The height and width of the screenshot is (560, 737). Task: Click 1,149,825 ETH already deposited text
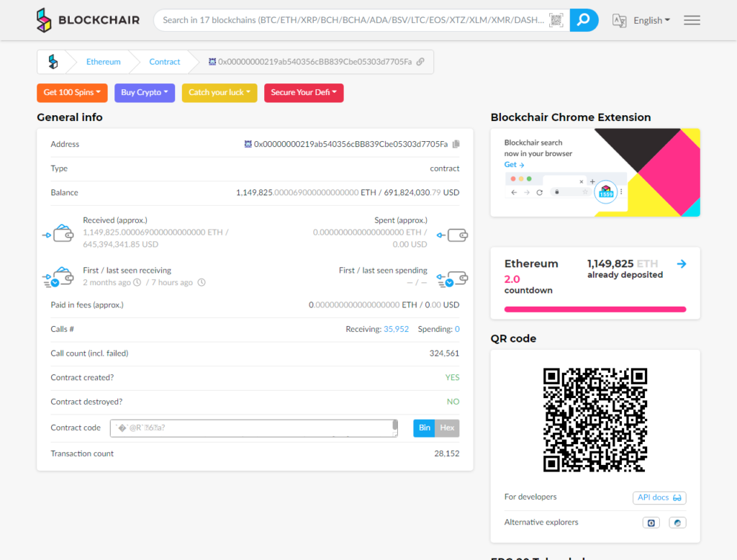(x=625, y=269)
